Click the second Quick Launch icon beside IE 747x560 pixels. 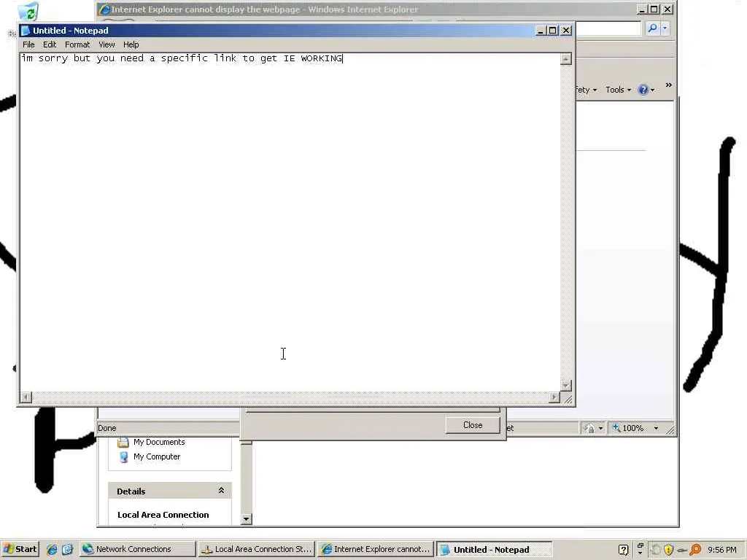coord(67,550)
